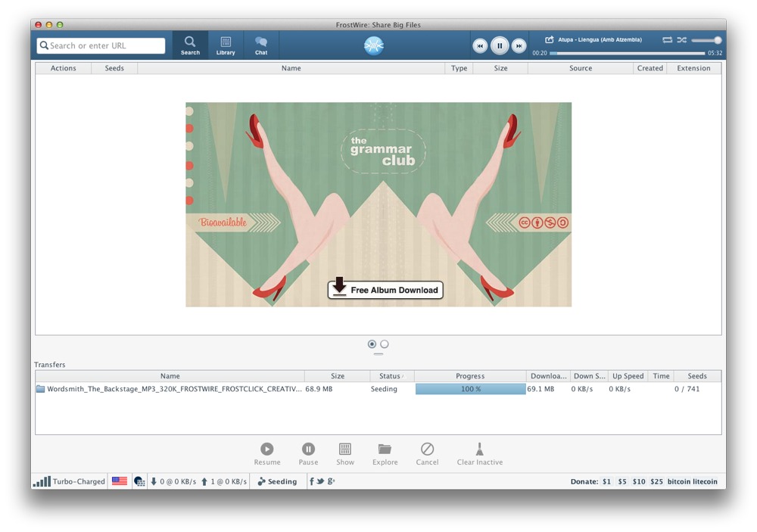The width and height of the screenshot is (757, 532).
Task: Sort transfers by Progress column
Action: (x=470, y=376)
